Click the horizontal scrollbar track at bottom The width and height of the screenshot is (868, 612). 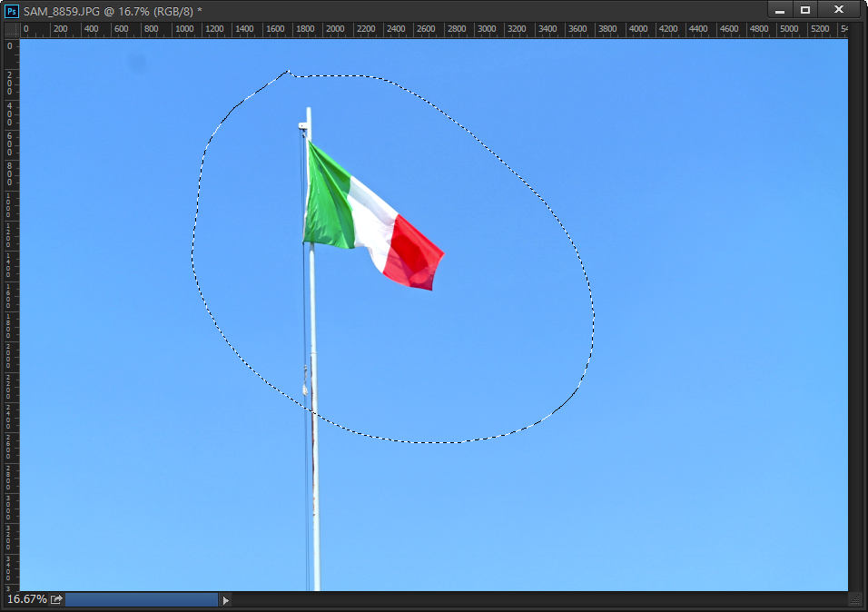(x=536, y=599)
